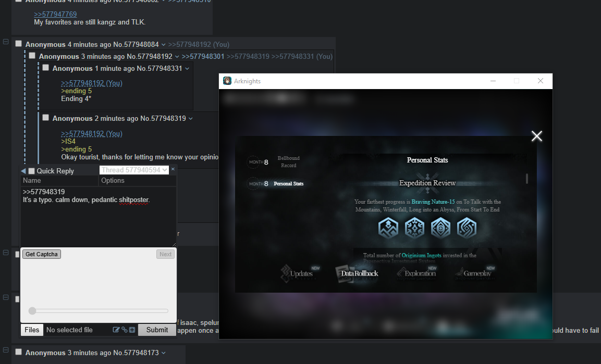This screenshot has height=364, width=601.
Task: Click the Personal Stats panel scrollbar
Action: coord(527,179)
